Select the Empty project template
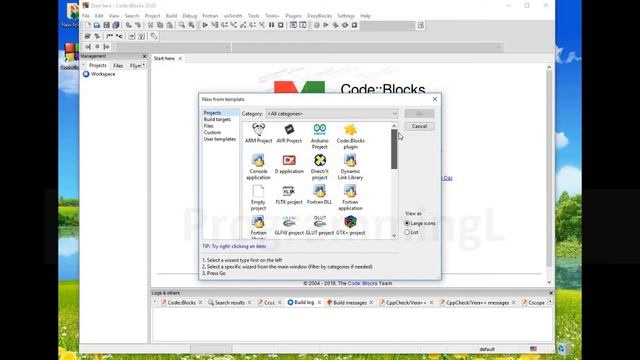 click(258, 197)
